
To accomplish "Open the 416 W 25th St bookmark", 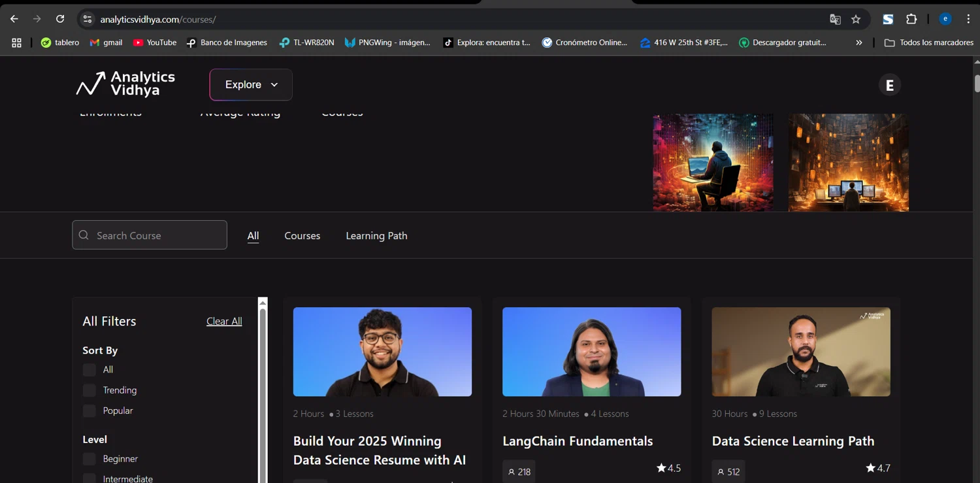I will tap(684, 42).
